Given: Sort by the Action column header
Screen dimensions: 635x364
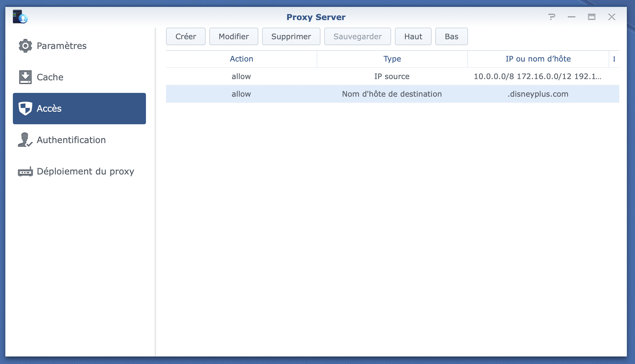Looking at the screenshot, I should [x=241, y=59].
